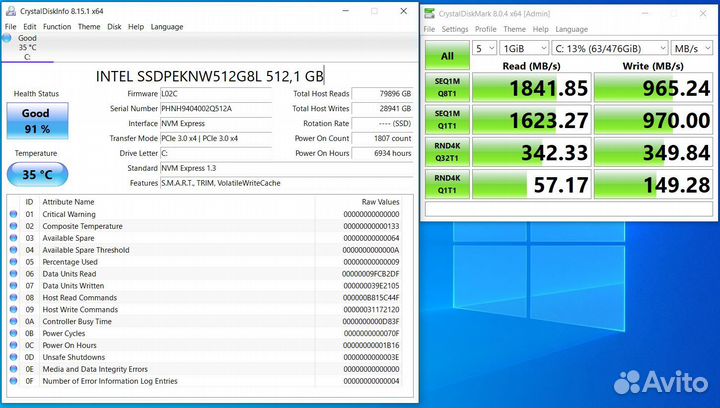Open the Language menu in CrystalDiskInfo
Viewport: 720px width, 408px height.
tap(167, 27)
